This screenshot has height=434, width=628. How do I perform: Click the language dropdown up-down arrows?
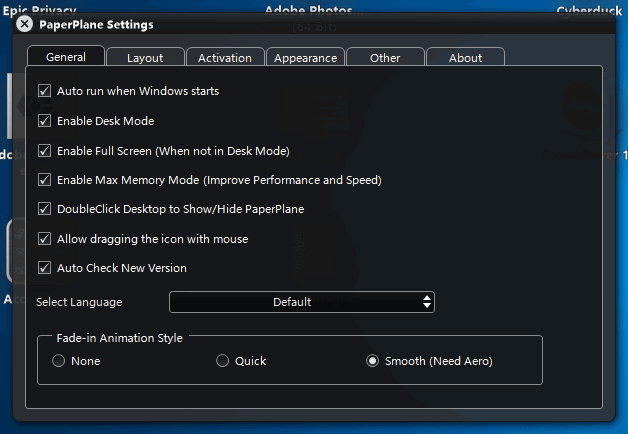coord(427,302)
